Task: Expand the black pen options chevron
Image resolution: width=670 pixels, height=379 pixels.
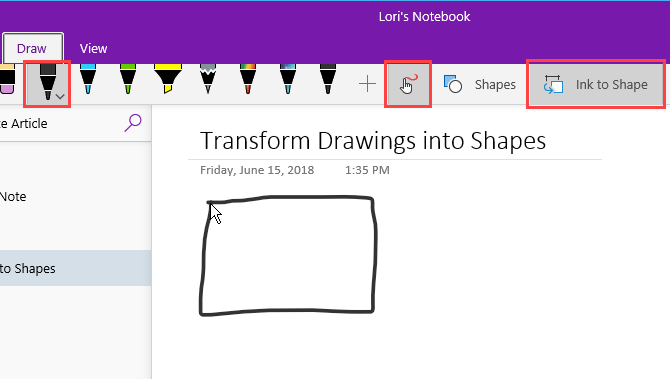Action: [61, 97]
